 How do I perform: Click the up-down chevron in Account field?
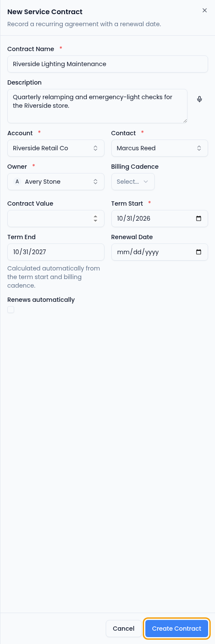point(95,148)
